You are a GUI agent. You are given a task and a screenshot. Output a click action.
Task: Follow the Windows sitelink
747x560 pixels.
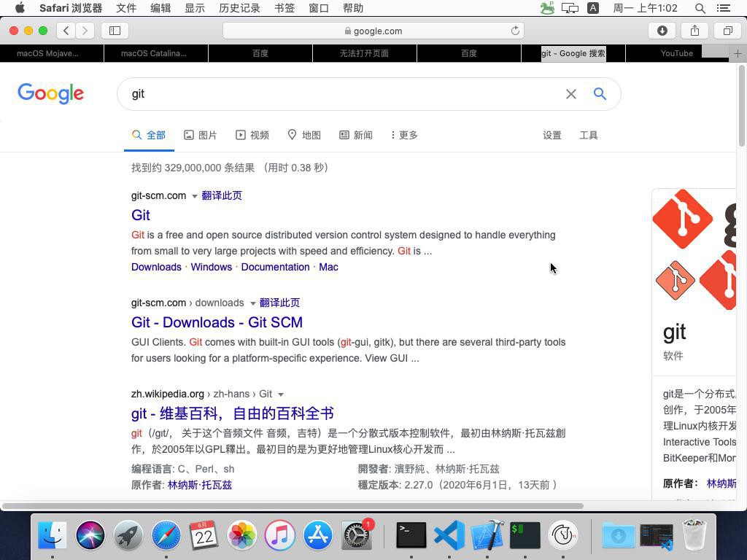click(x=211, y=267)
